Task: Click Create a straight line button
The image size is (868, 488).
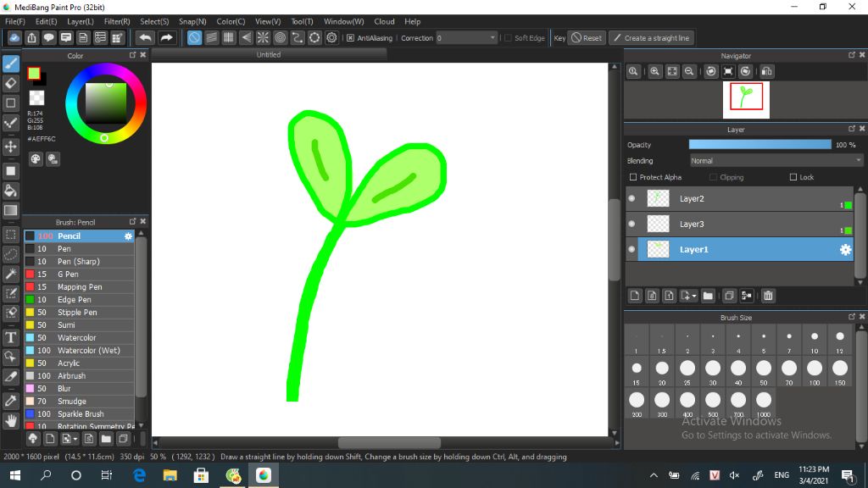Action: point(652,38)
